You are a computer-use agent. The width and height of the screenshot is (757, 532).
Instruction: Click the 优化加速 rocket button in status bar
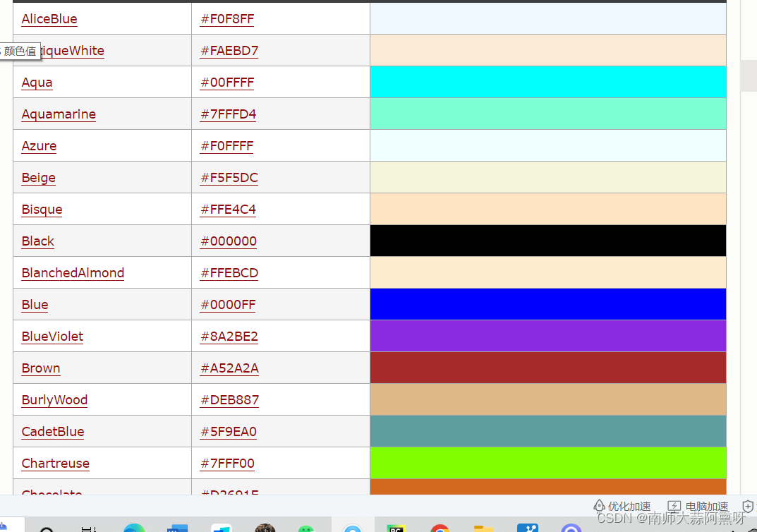622,506
